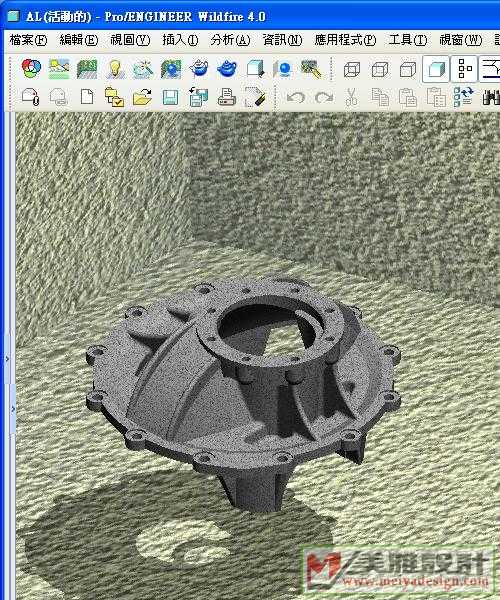The height and width of the screenshot is (600, 500).
Task: Click the Pro/ENGINEER title bar icon
Action: pyautogui.click(x=13, y=16)
